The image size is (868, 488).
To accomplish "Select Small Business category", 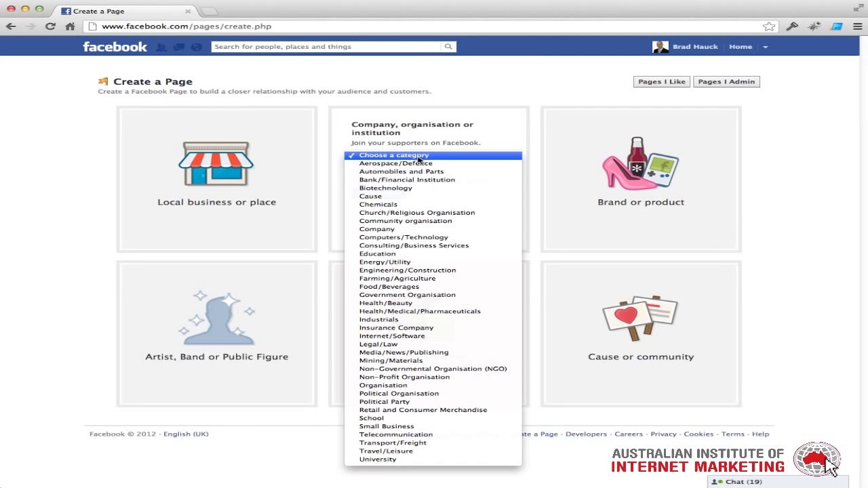I will [433, 426].
